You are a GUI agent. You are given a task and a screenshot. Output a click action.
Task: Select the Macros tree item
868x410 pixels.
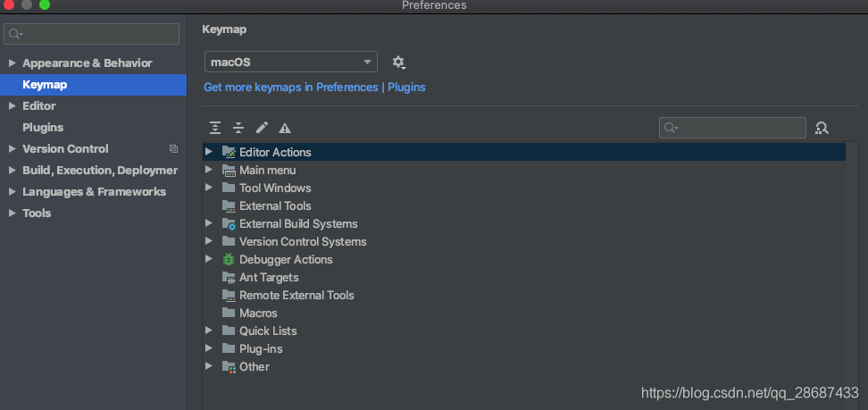point(258,313)
